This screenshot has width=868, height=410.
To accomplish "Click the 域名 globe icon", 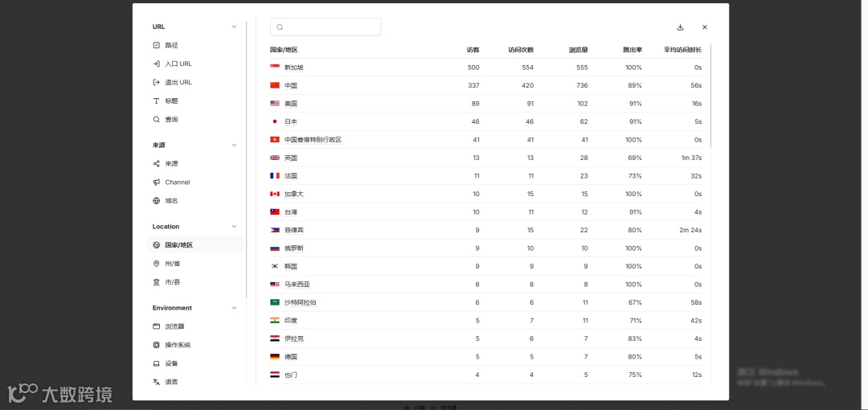I will 156,200.
